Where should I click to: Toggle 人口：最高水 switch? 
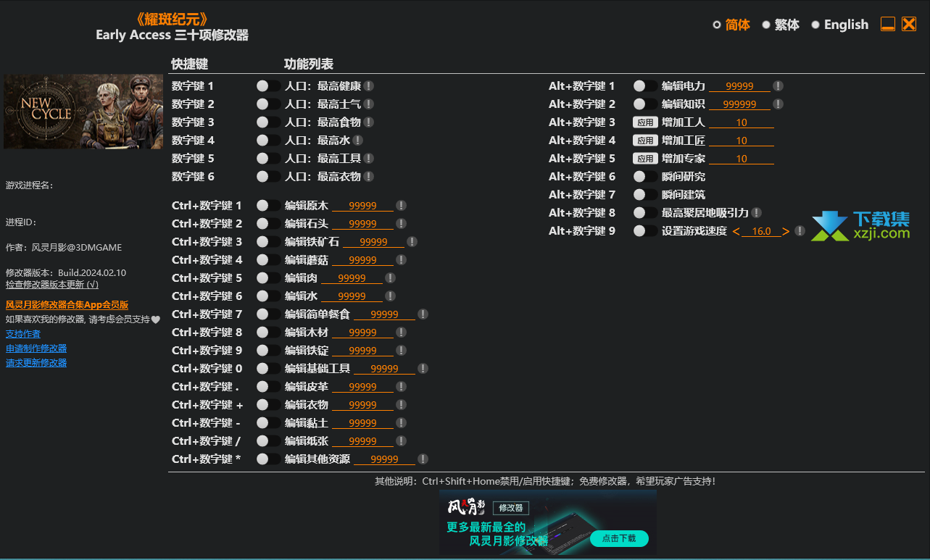pyautogui.click(x=268, y=140)
